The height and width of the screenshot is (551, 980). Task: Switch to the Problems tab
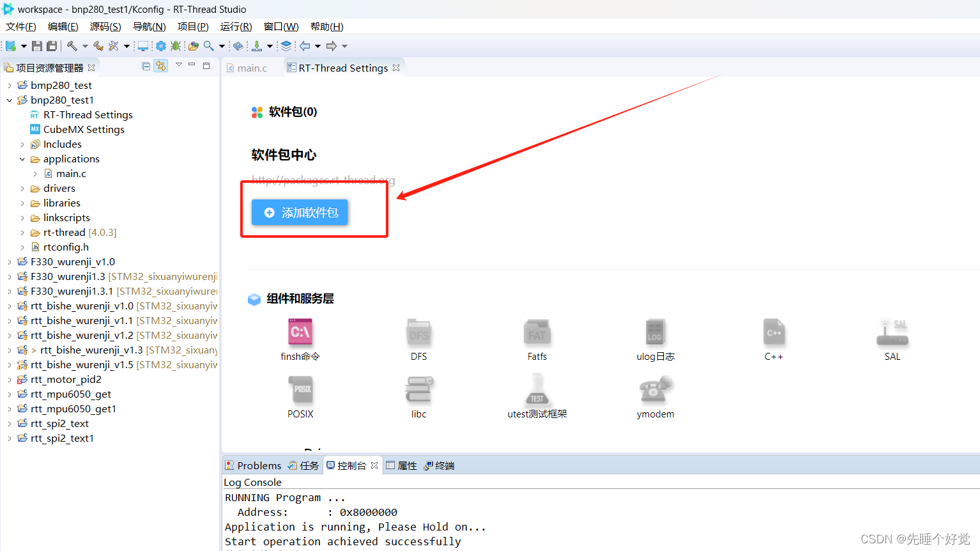coord(254,465)
